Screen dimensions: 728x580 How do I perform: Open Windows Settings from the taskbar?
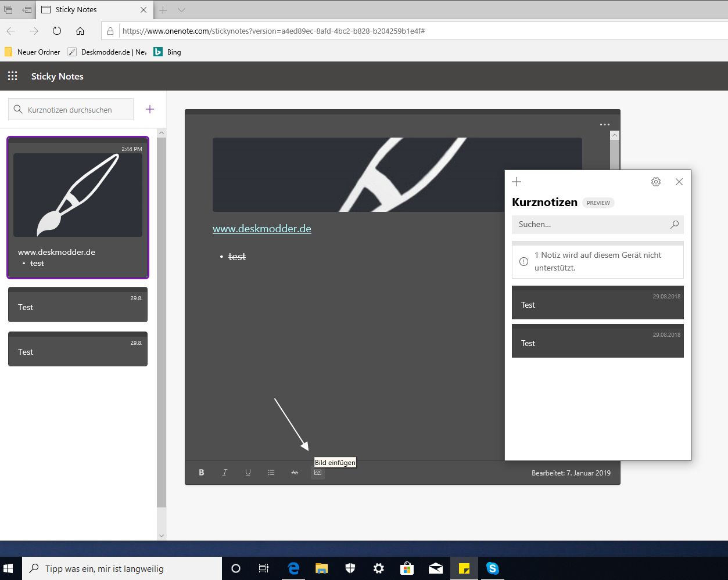[x=379, y=568]
